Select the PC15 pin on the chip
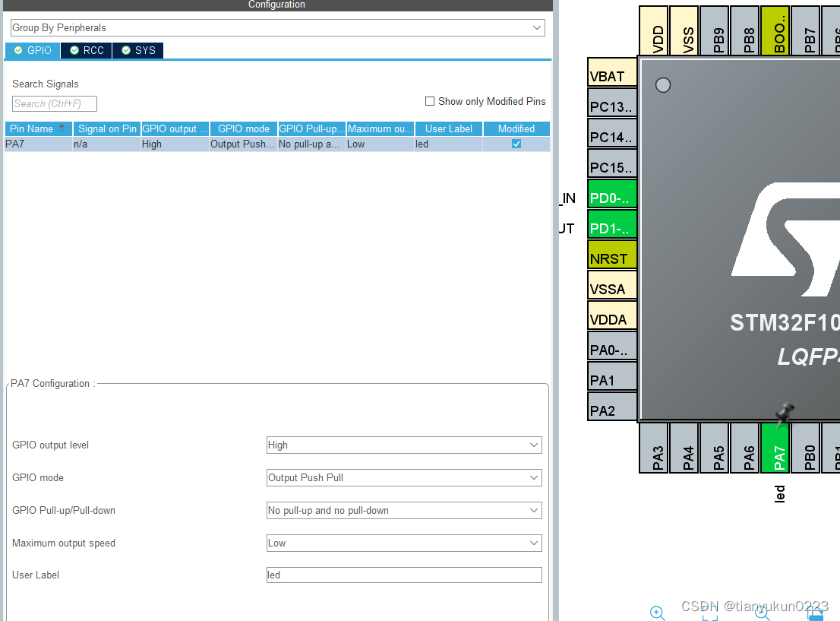The height and width of the screenshot is (621, 840). click(x=612, y=163)
